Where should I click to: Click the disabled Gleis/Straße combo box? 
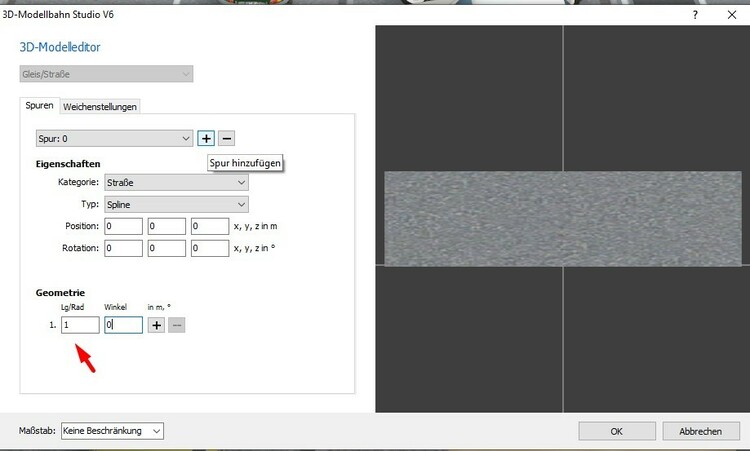coord(106,74)
